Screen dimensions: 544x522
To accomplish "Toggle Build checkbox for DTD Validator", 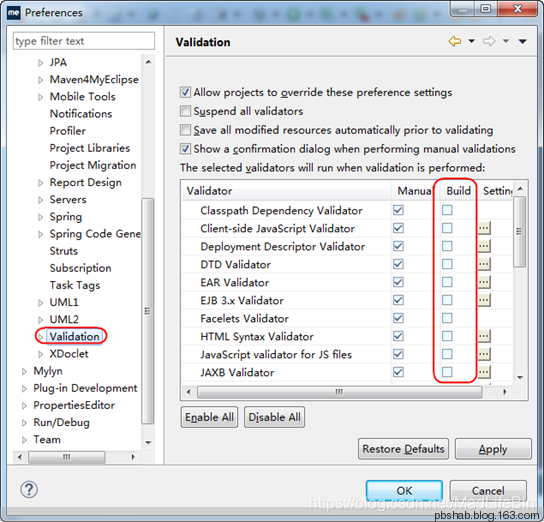I will 447,264.
